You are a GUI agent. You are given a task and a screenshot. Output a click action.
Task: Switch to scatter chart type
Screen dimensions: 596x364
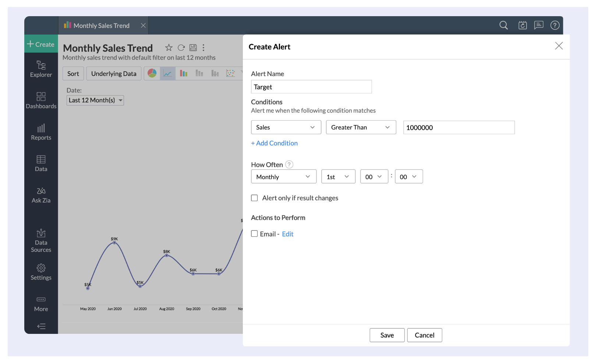coord(230,73)
